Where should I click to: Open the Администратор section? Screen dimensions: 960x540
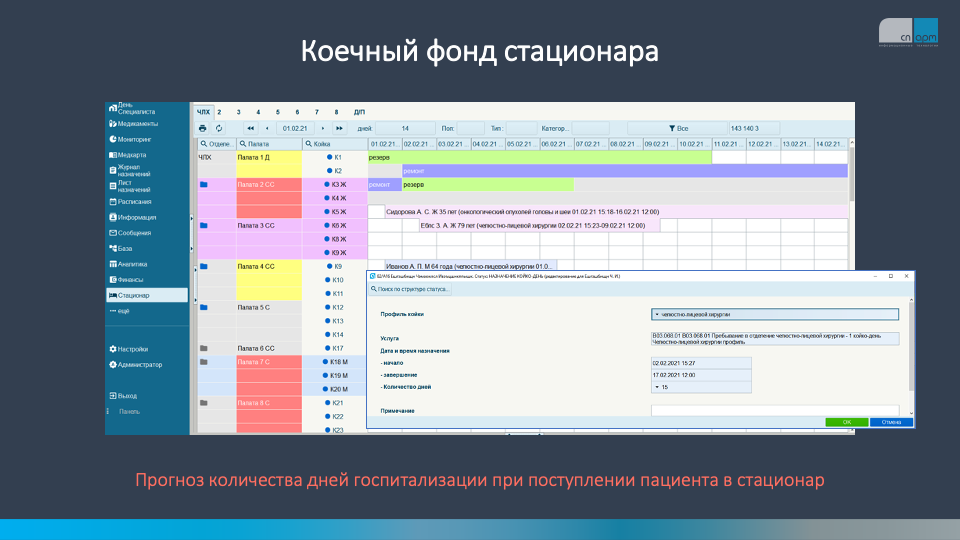135,365
